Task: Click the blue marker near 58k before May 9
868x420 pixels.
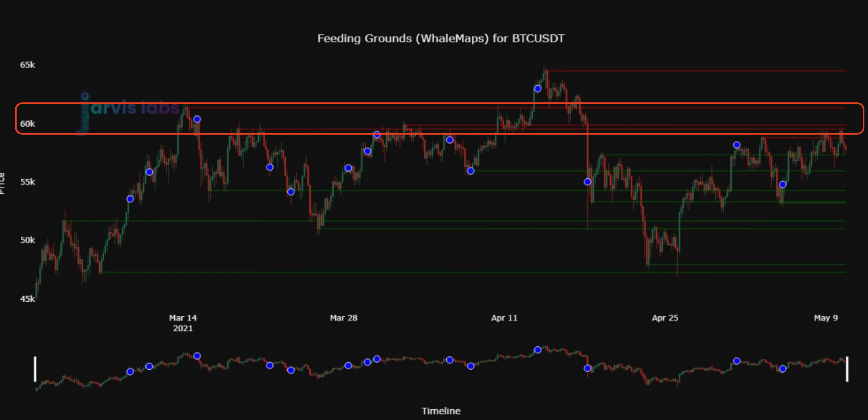Action: pos(737,145)
